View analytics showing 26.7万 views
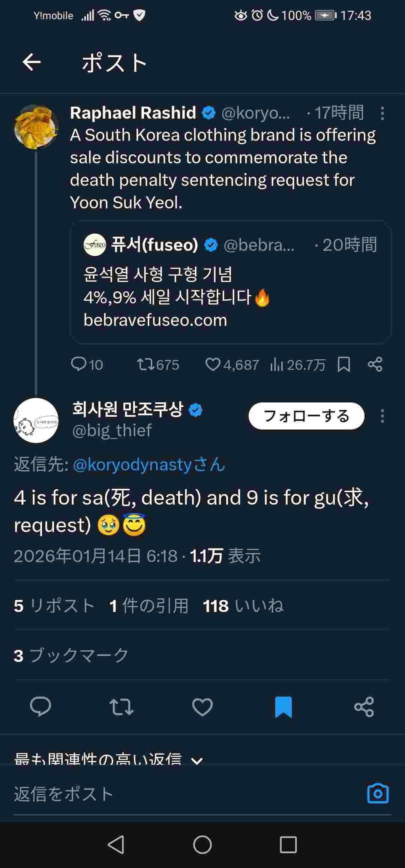The width and height of the screenshot is (405, 868). [298, 364]
